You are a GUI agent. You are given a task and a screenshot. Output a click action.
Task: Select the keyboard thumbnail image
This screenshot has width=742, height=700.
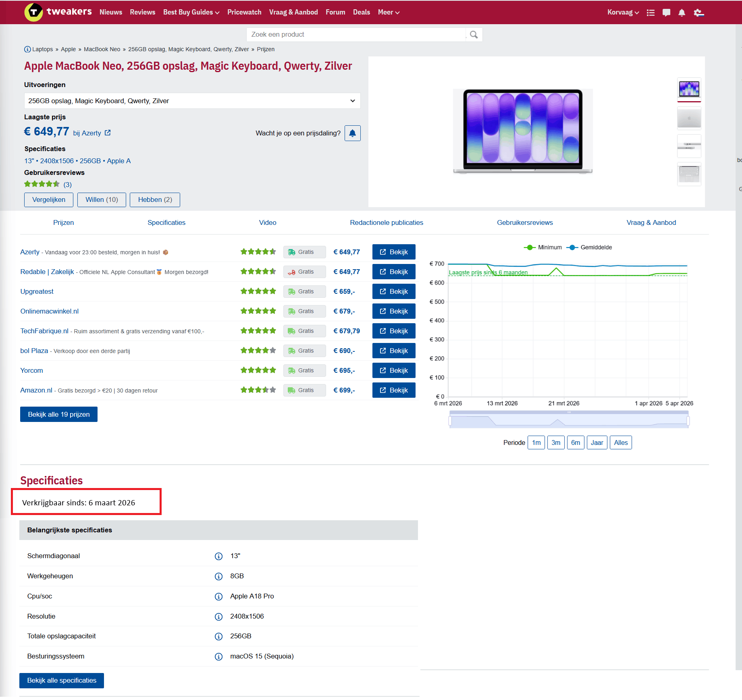[x=689, y=174]
